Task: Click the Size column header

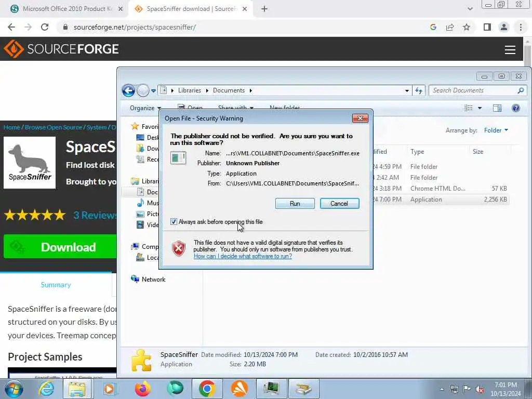Action: point(478,152)
